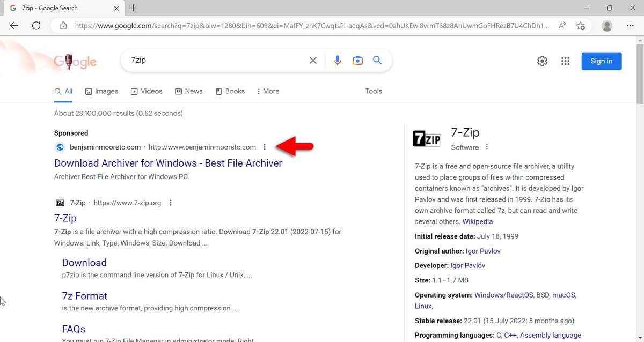
Task: Close the 7zip - Google Search tab
Action: point(116,8)
